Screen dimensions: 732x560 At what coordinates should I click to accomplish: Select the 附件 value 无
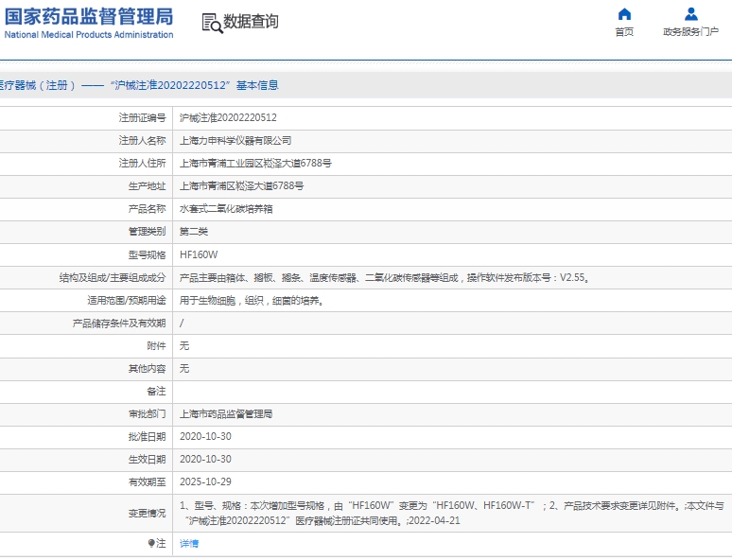click(184, 345)
